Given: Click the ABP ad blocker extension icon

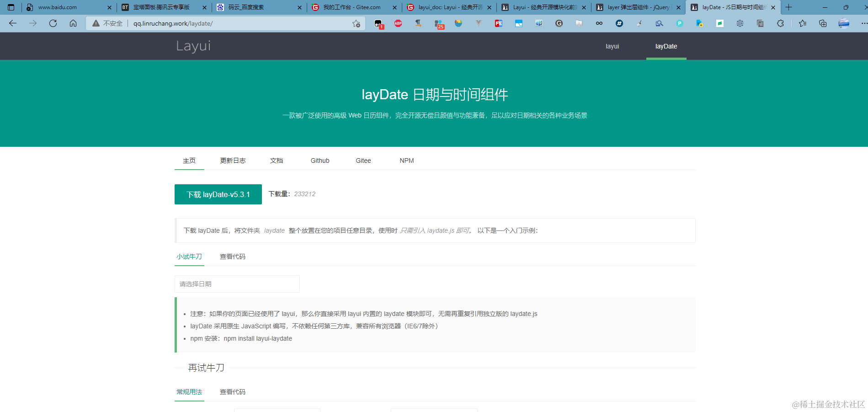Looking at the screenshot, I should click(x=398, y=23).
